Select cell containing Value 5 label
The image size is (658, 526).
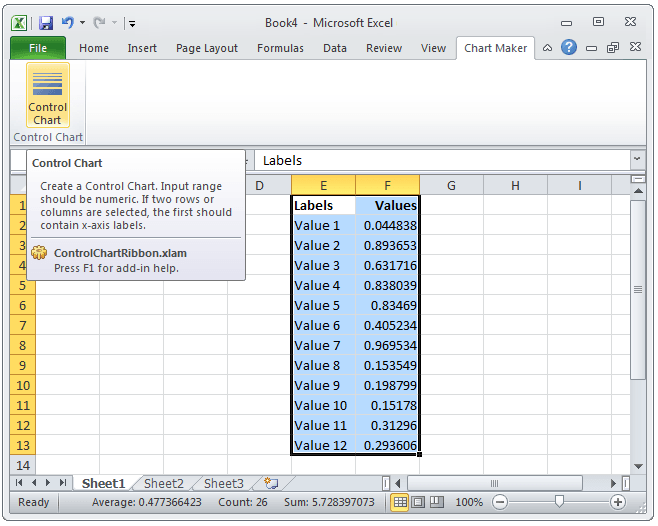coord(323,305)
